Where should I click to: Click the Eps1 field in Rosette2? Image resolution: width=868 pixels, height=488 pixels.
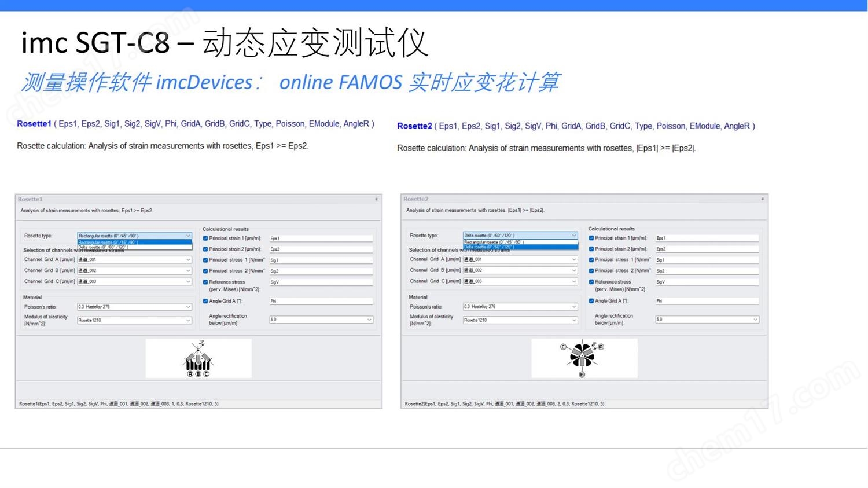click(707, 238)
